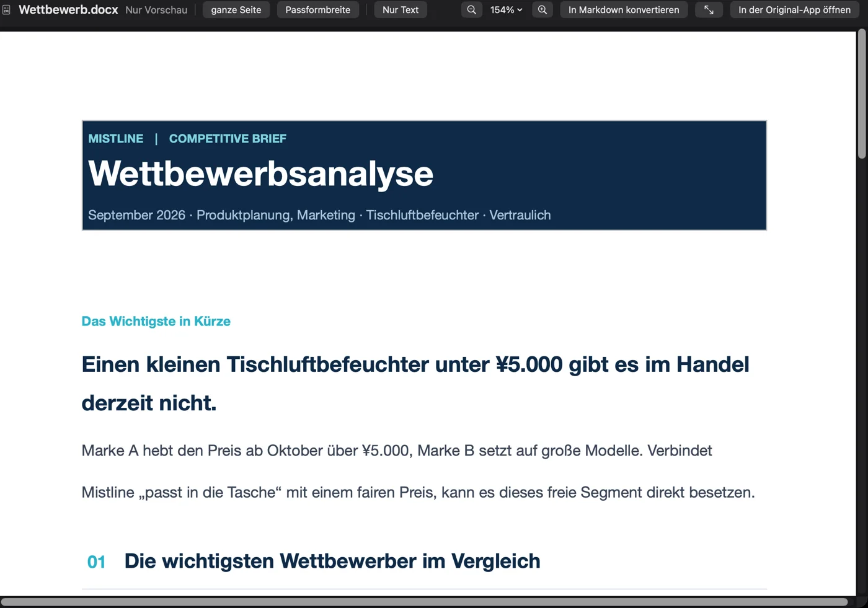This screenshot has height=608, width=868.
Task: Click the horizontal scrollbar at the bottom
Action: 424,602
